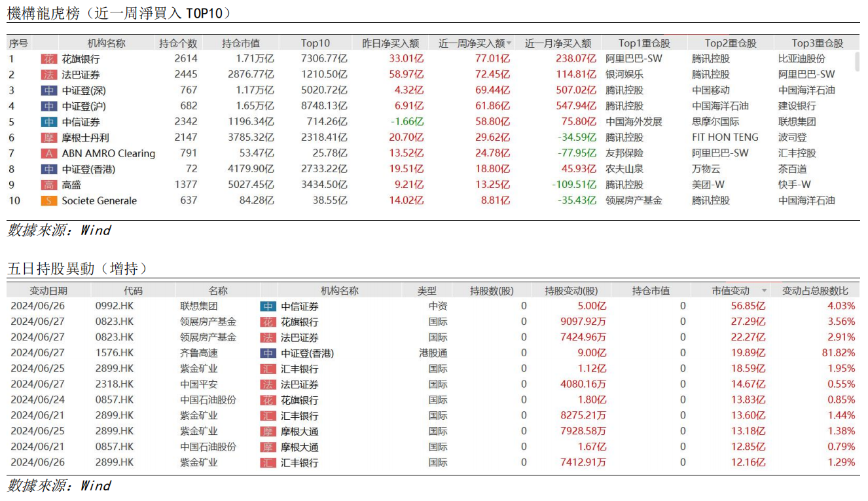Click the 高盛 institution icon
Screen dimensions: 868x501
(48, 185)
